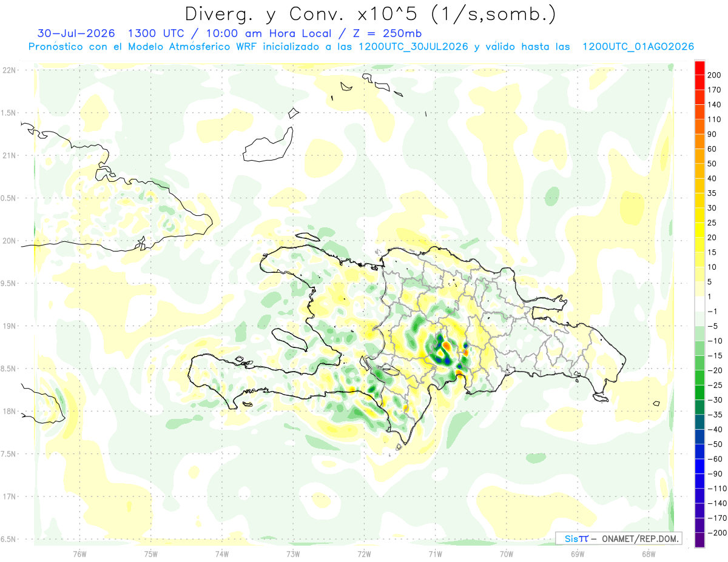The image size is (728, 562).
Task: Select the pressure level 'Z = 250mb'
Action: pos(386,33)
